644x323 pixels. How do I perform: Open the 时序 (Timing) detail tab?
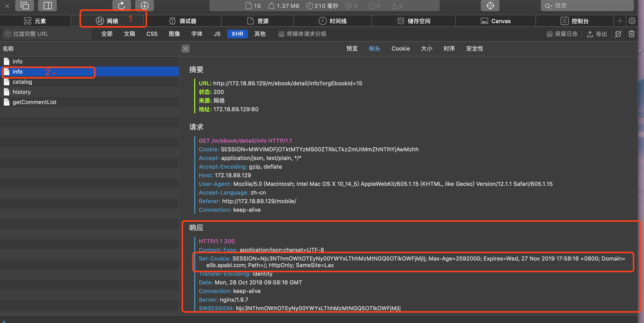coord(449,49)
